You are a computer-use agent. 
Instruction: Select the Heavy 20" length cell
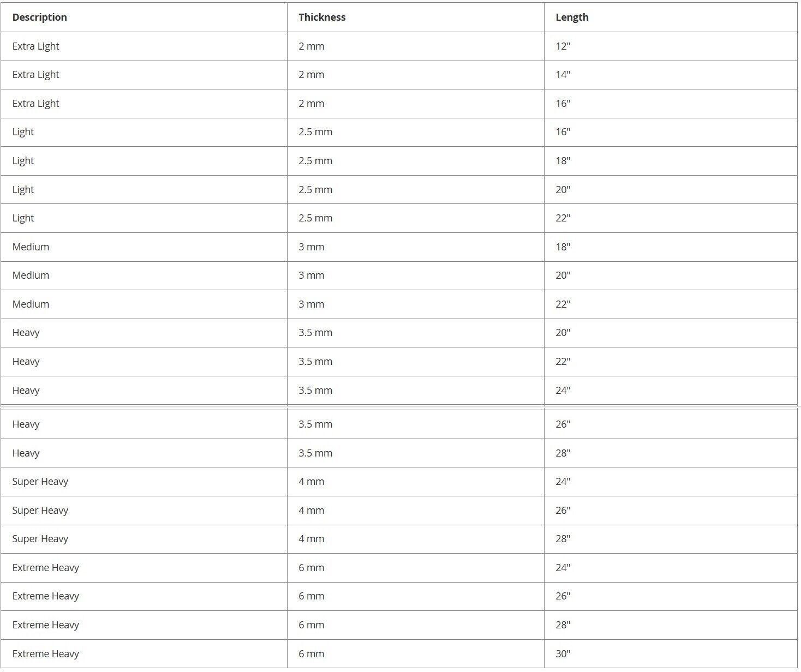(671, 333)
